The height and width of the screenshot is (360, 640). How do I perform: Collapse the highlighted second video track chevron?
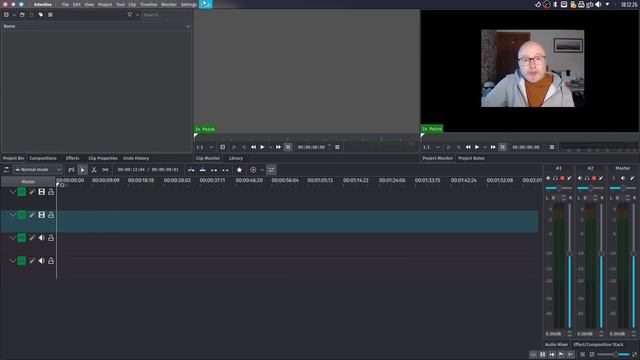(x=13, y=215)
